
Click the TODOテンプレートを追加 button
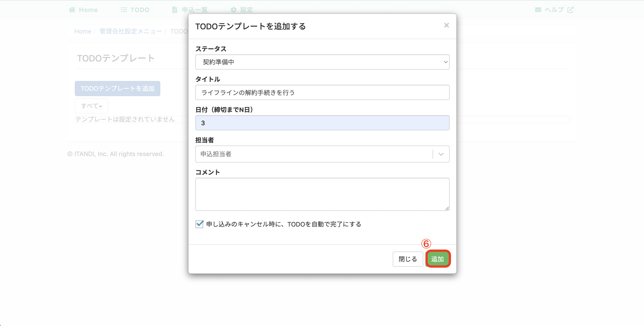[x=118, y=88]
